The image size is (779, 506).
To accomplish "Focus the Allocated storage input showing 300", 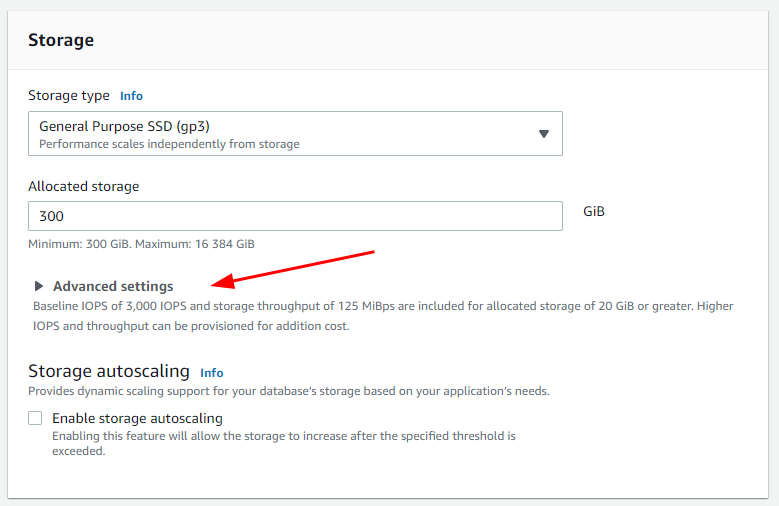I will pyautogui.click(x=295, y=216).
